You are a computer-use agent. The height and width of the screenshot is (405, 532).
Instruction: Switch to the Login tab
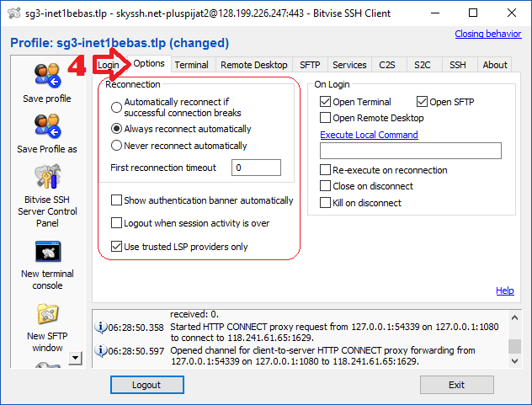coord(109,65)
